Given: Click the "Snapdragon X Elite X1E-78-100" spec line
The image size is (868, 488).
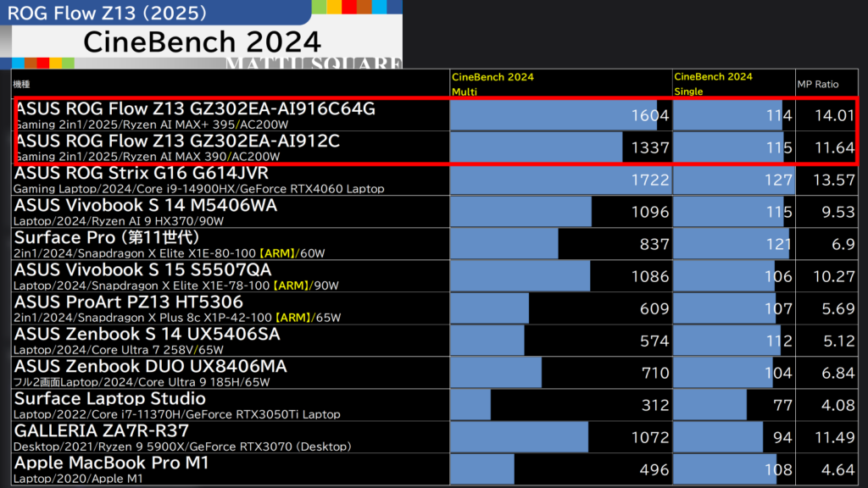Looking at the screenshot, I should [x=176, y=286].
